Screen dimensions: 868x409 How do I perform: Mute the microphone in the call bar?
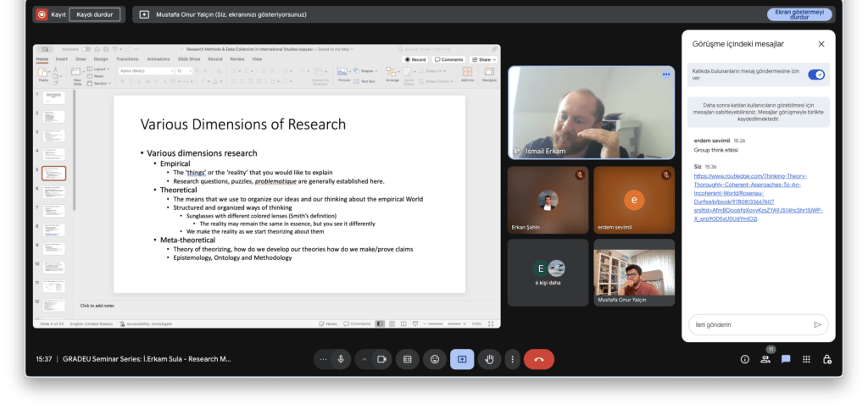(x=341, y=359)
